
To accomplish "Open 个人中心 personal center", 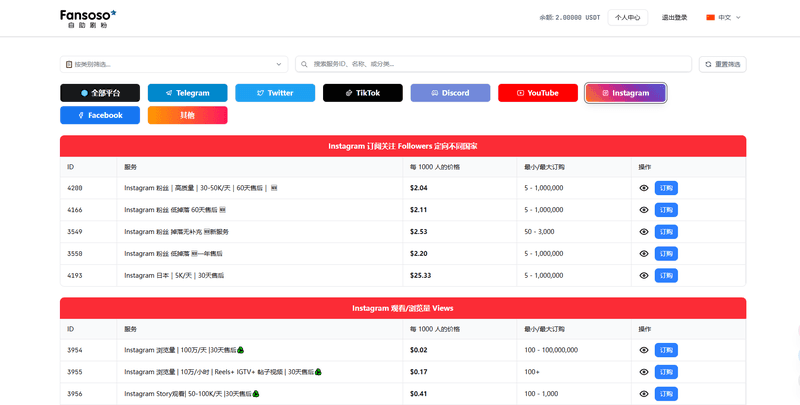I will (x=628, y=17).
